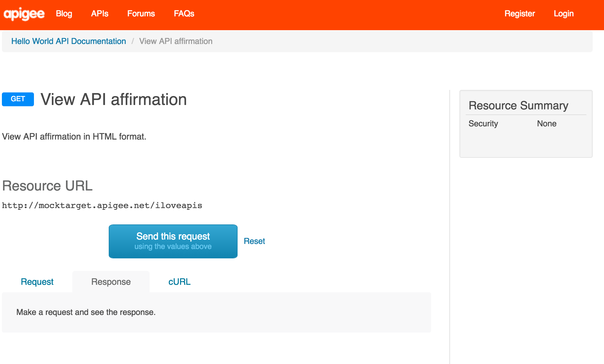Switch to the cURL tab
604x364 pixels.
[179, 282]
